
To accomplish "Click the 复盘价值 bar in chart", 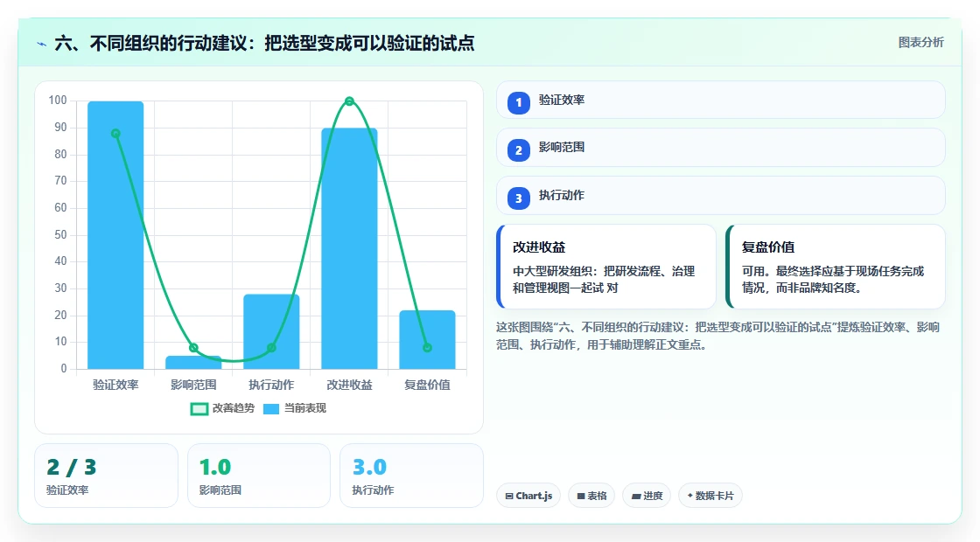I will [428, 340].
